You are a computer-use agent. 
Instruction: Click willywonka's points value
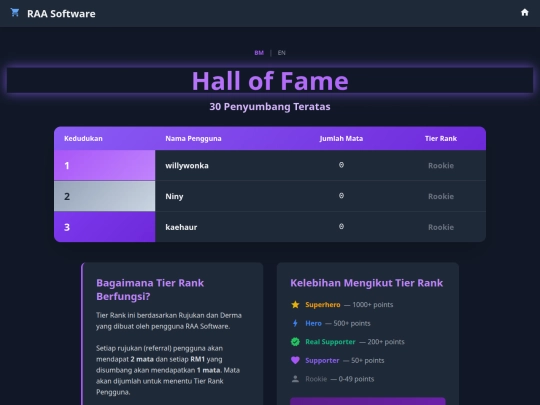pos(341,165)
